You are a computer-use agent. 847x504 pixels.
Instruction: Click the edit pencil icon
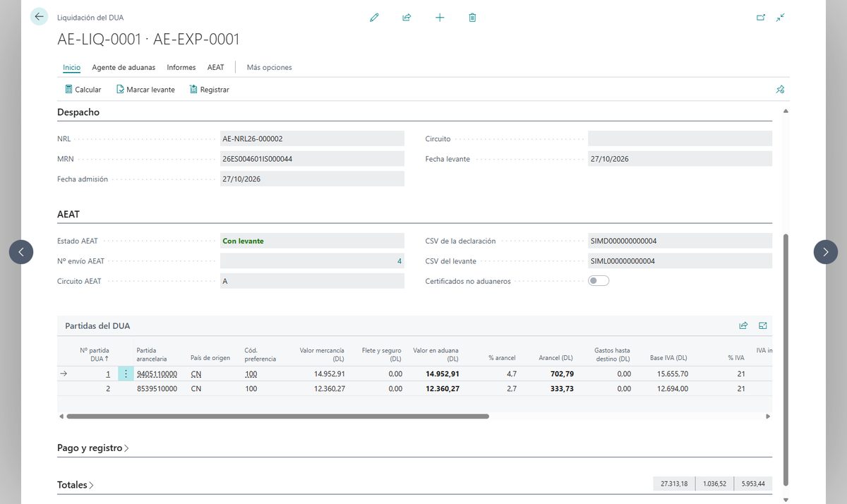374,18
